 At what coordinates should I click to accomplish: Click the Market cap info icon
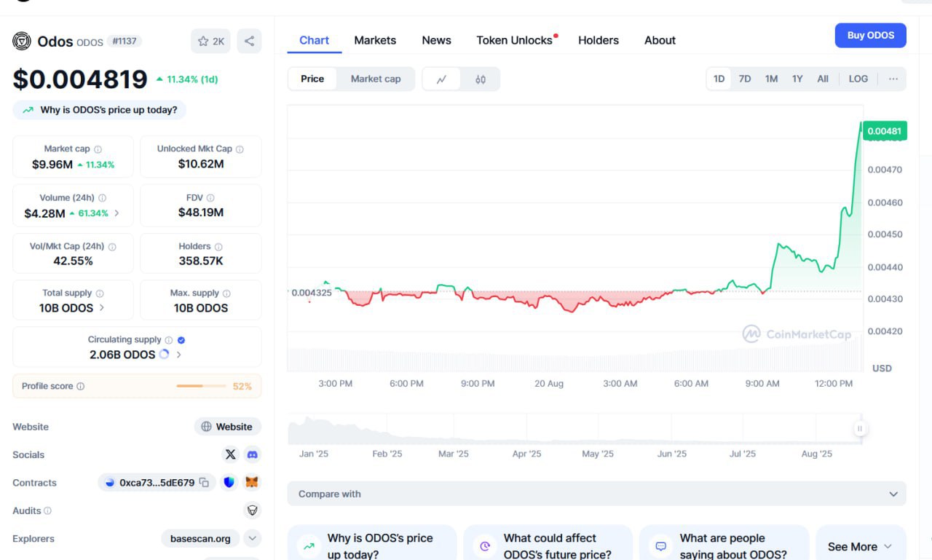pyautogui.click(x=98, y=149)
